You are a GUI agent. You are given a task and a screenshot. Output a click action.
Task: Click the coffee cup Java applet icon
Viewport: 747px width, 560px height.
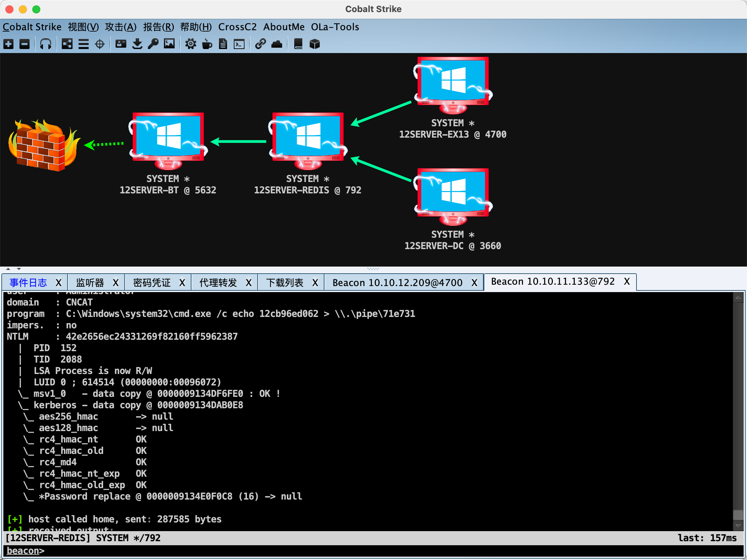pos(207,44)
